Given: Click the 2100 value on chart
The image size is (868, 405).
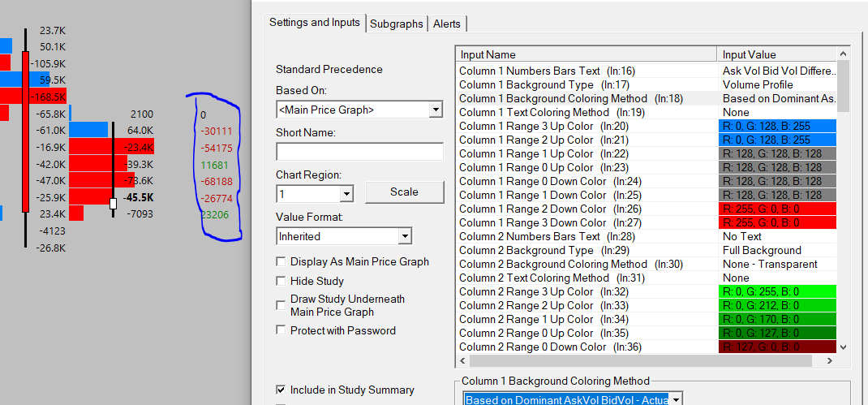Looking at the screenshot, I should (x=142, y=114).
